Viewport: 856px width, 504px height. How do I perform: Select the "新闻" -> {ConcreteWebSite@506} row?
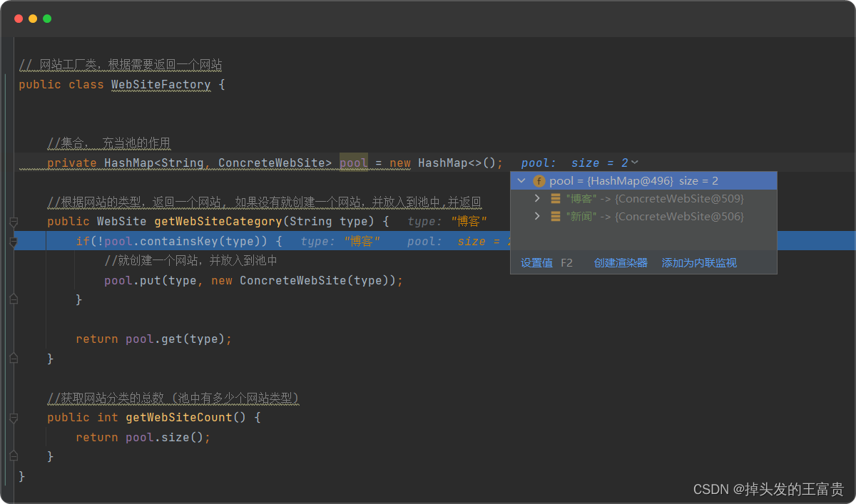(643, 216)
